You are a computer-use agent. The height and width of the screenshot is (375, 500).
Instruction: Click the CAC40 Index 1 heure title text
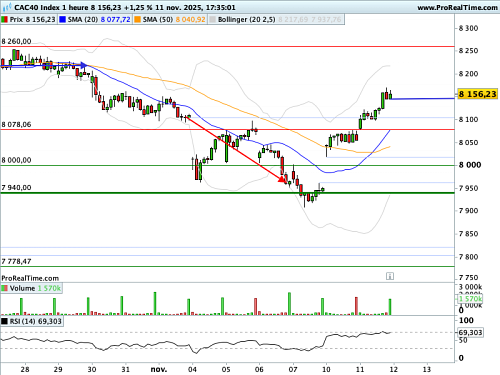pyautogui.click(x=52, y=7)
